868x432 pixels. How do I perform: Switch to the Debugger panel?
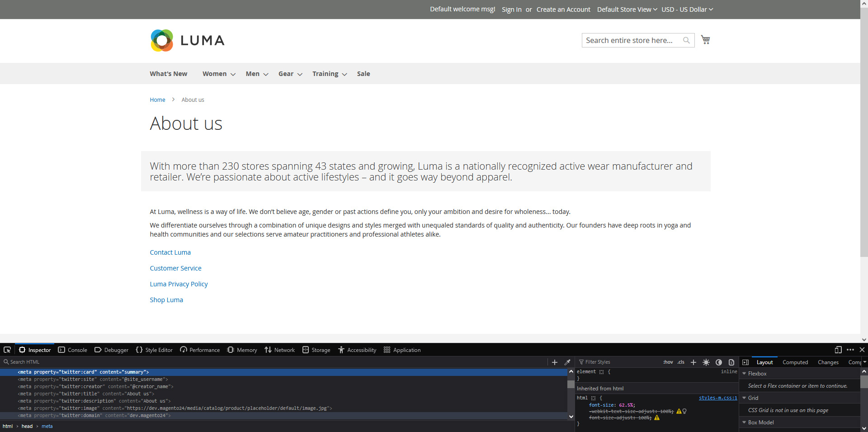111,350
